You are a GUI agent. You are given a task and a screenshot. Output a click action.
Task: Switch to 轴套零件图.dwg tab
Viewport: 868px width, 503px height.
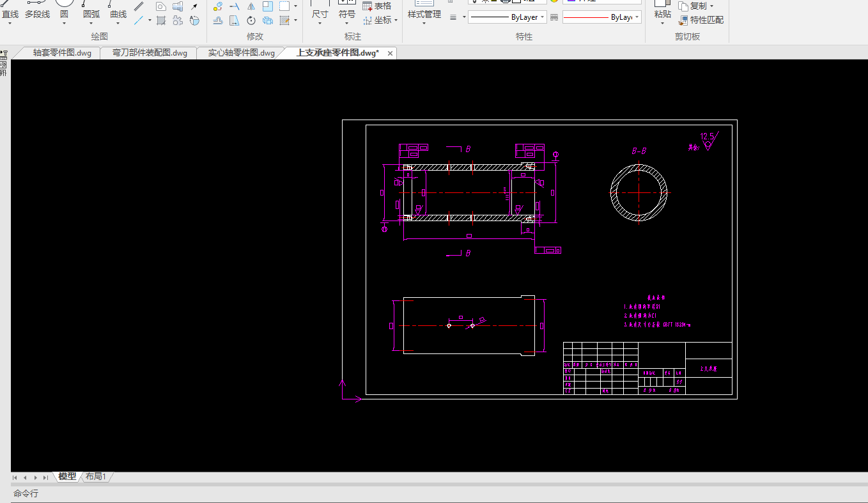coord(62,53)
